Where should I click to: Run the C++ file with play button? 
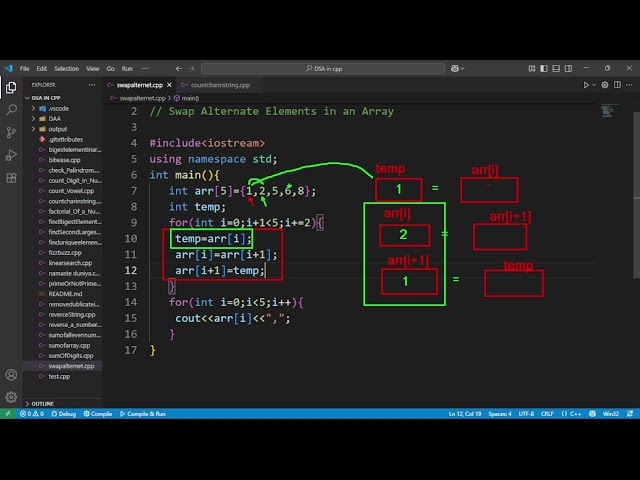pos(586,85)
